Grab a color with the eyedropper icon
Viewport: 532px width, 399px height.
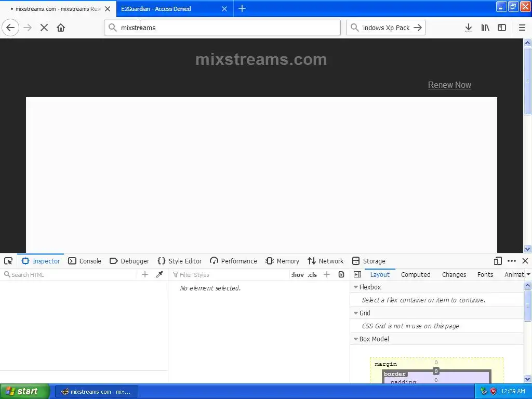159,274
